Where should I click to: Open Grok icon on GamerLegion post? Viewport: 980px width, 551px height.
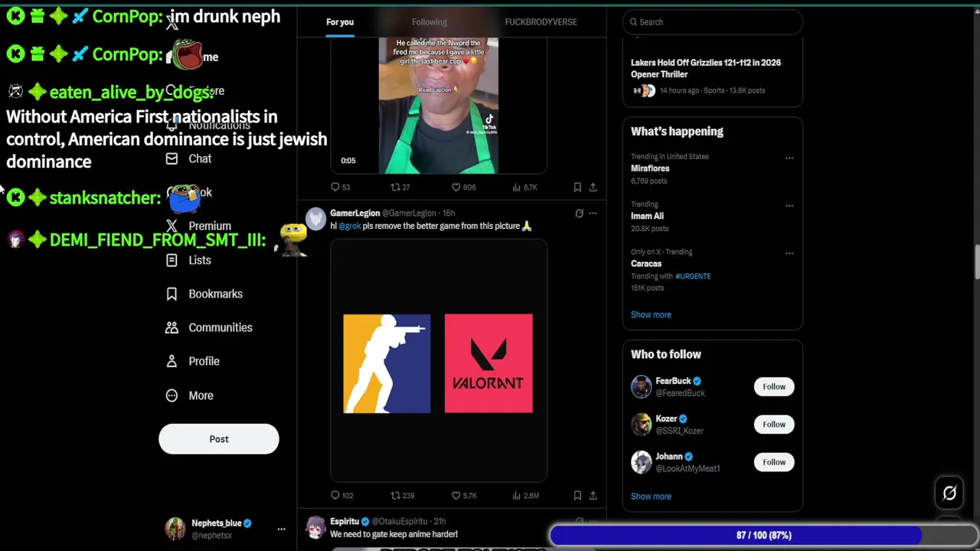579,214
